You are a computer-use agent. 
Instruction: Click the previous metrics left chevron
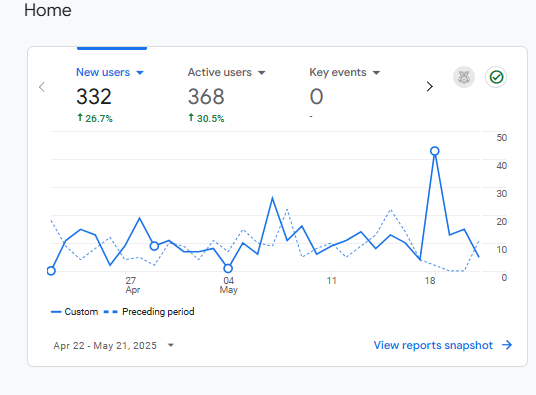(42, 87)
